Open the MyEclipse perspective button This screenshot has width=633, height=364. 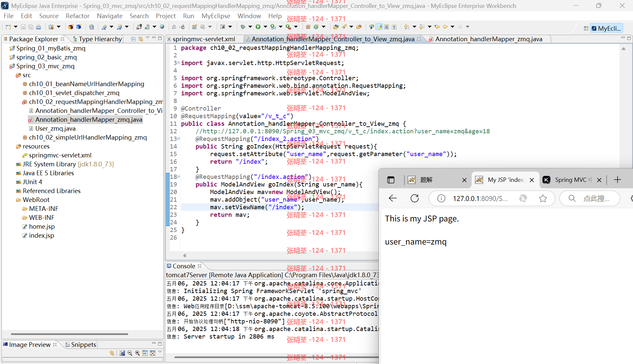pyautogui.click(x=607, y=28)
